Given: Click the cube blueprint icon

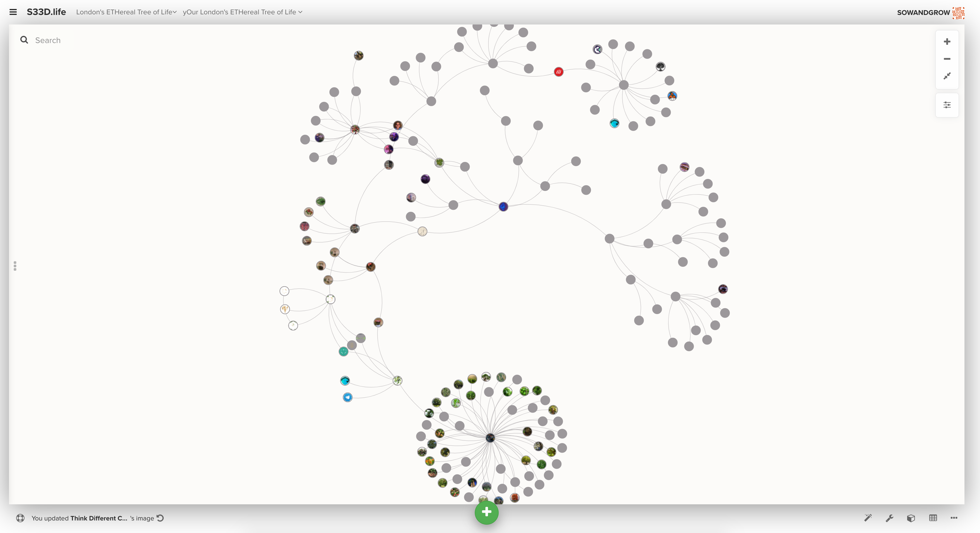Looking at the screenshot, I should coord(911,518).
